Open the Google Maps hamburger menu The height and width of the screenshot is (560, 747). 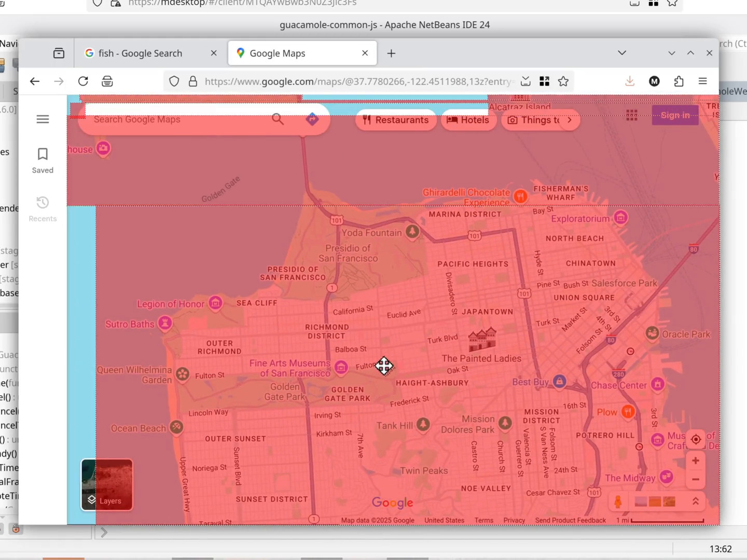[43, 119]
